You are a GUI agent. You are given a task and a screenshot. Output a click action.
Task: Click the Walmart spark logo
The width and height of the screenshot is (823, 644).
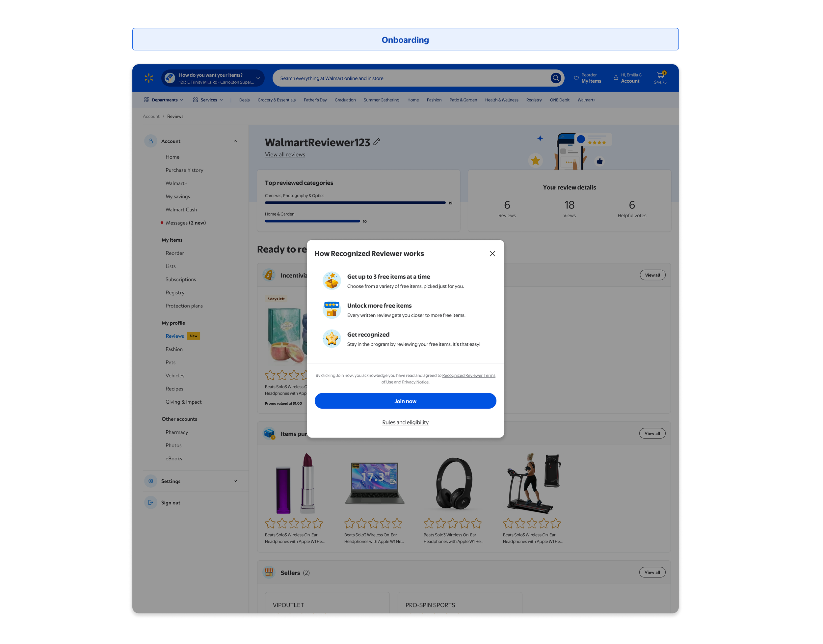click(148, 78)
